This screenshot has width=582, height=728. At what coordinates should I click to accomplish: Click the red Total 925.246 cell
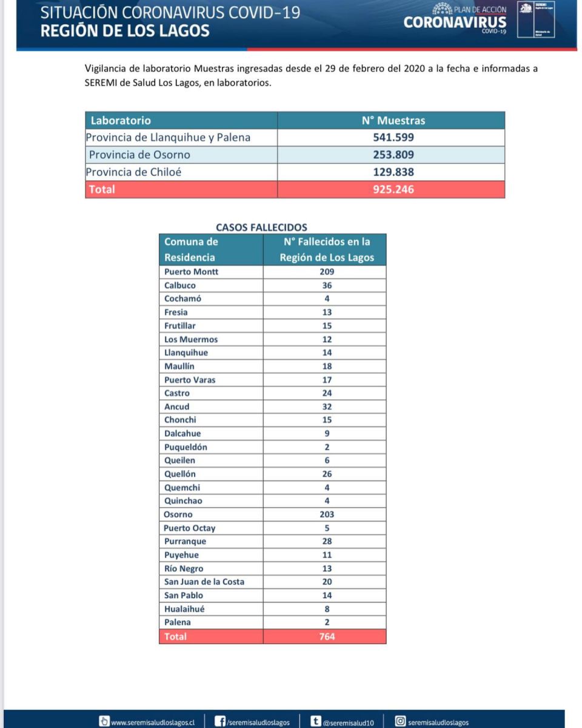[x=391, y=189]
